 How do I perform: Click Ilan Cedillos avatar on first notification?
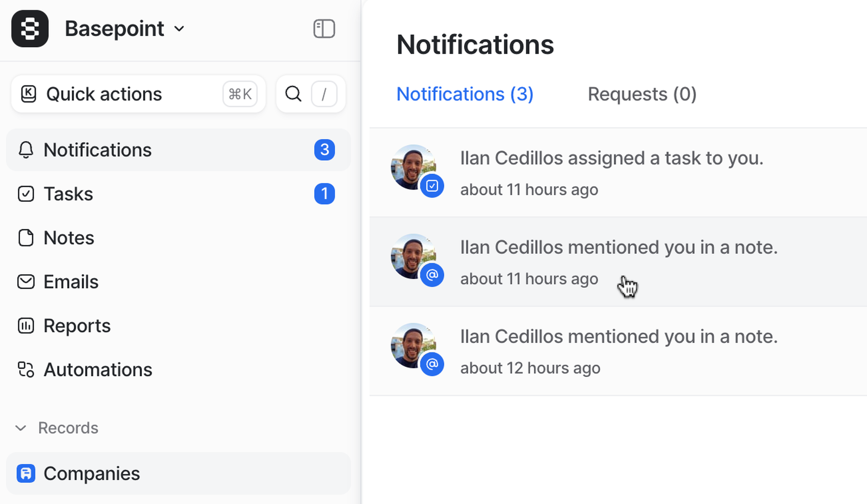[413, 167]
